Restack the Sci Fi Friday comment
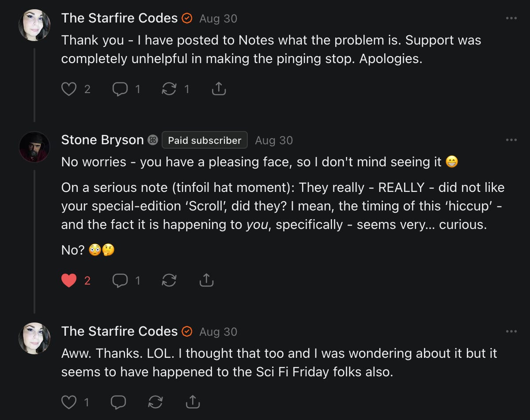530x420 pixels. [155, 402]
